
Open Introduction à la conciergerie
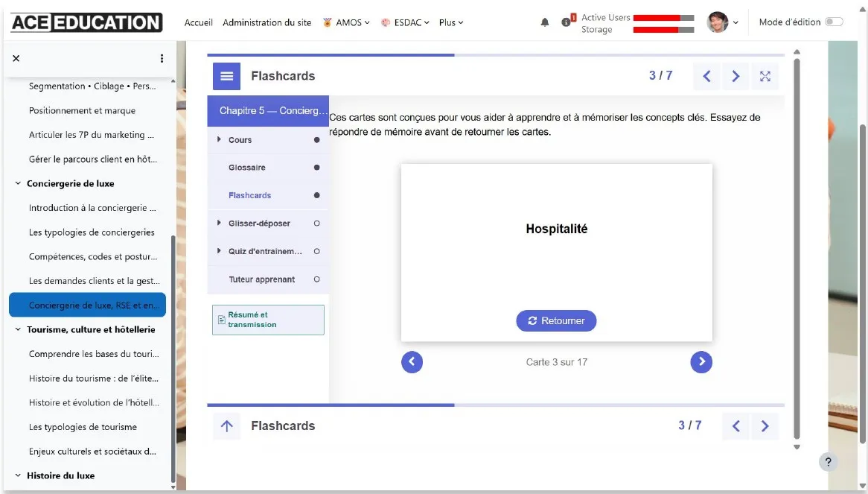pyautogui.click(x=92, y=208)
